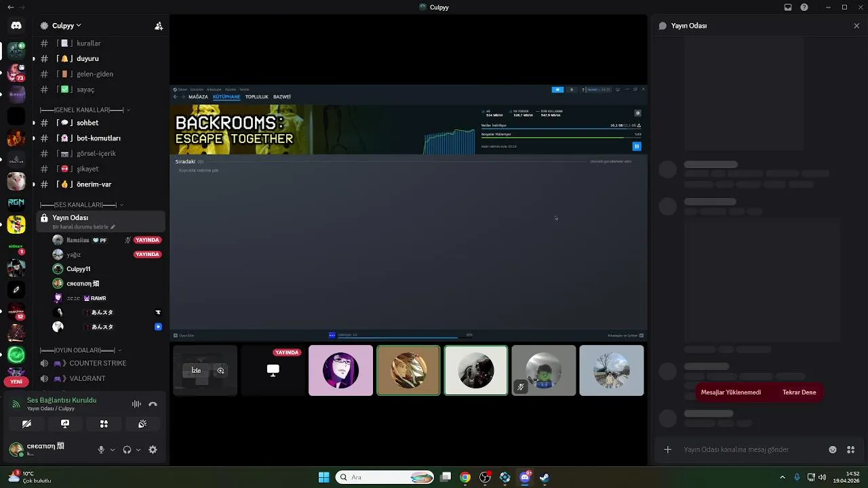Select the muted participant tile with green character

coord(544,370)
